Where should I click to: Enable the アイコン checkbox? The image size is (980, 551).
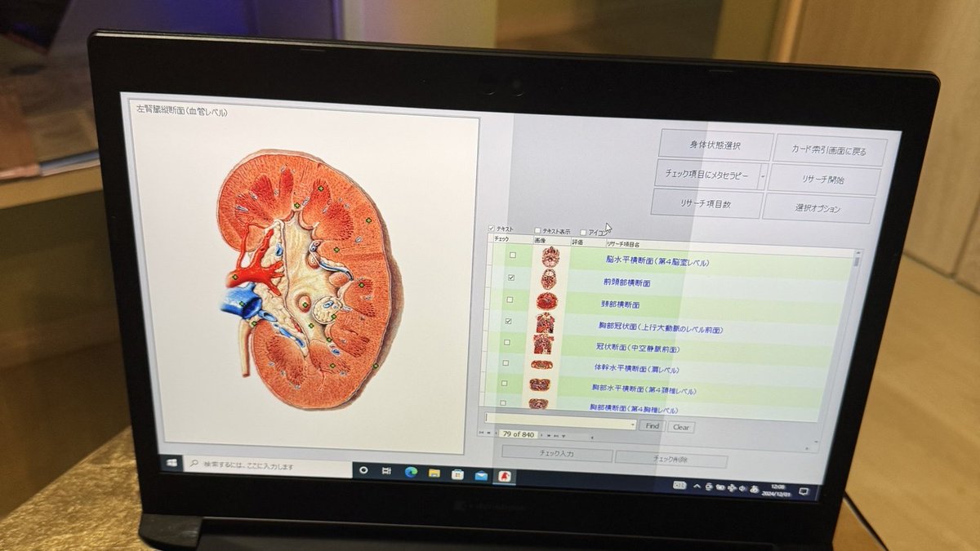coord(583,232)
